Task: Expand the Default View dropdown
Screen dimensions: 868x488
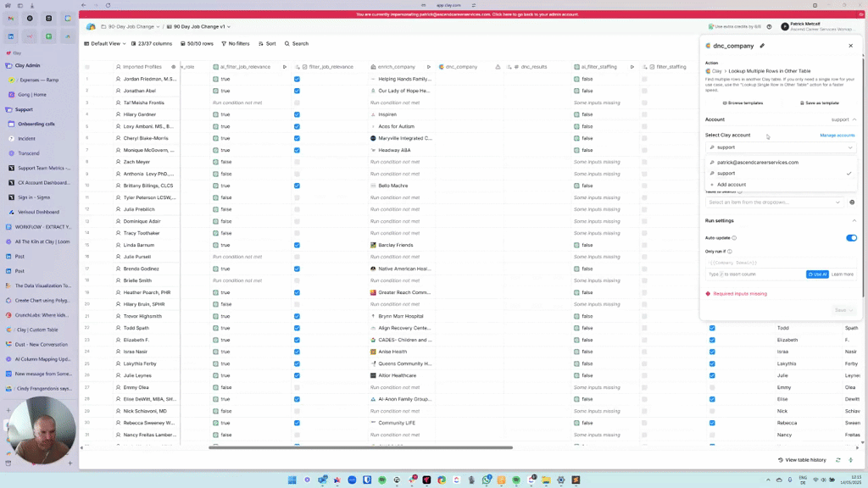Action: (x=108, y=43)
